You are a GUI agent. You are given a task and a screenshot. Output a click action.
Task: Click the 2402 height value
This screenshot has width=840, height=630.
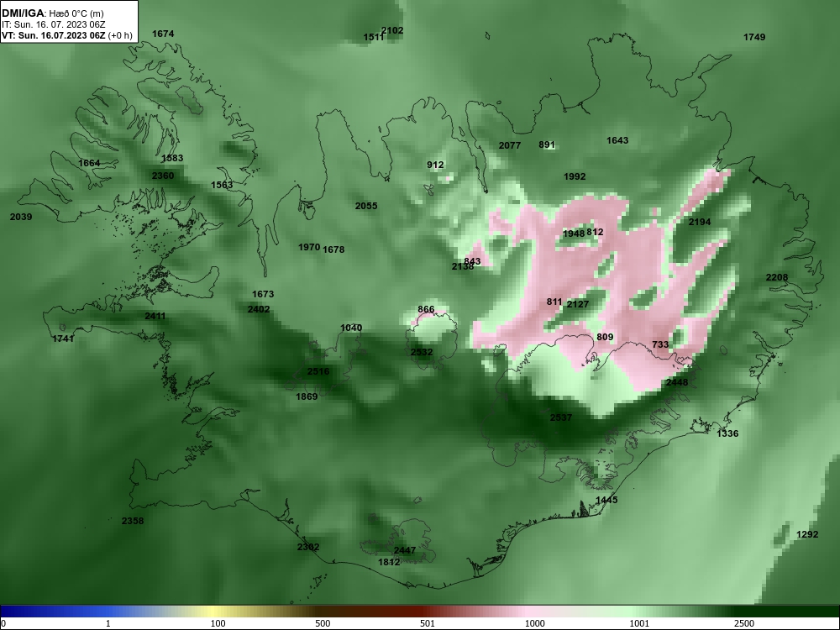point(258,309)
